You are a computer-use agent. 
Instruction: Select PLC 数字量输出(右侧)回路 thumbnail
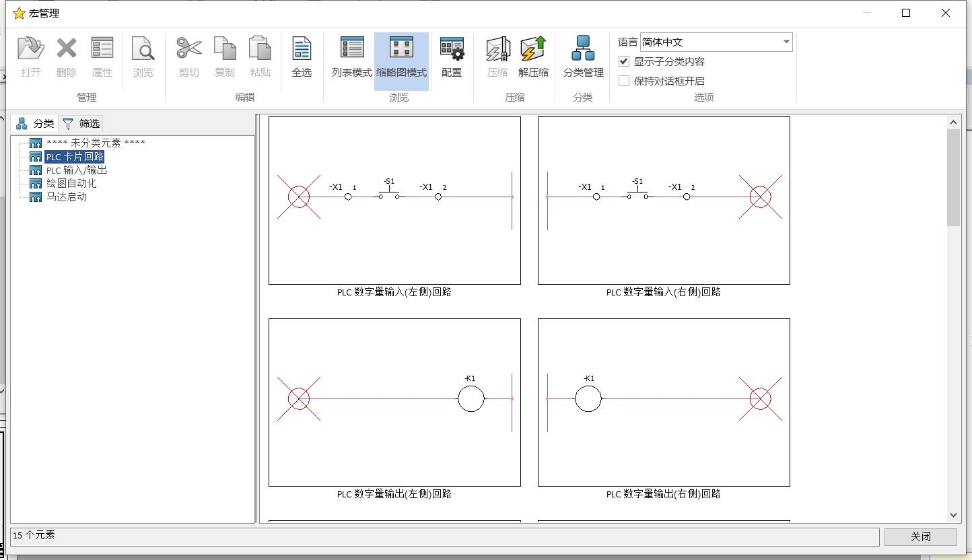(664, 403)
